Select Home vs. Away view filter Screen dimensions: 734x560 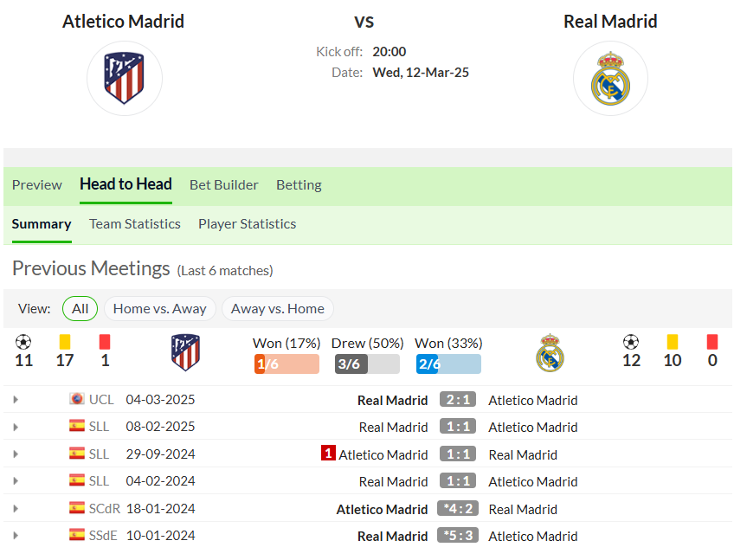[159, 308]
